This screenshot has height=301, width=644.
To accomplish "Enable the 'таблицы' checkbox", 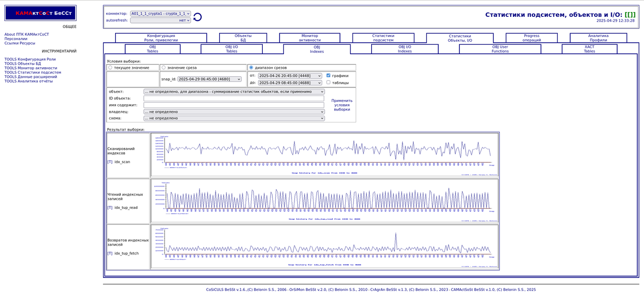I will pos(328,83).
